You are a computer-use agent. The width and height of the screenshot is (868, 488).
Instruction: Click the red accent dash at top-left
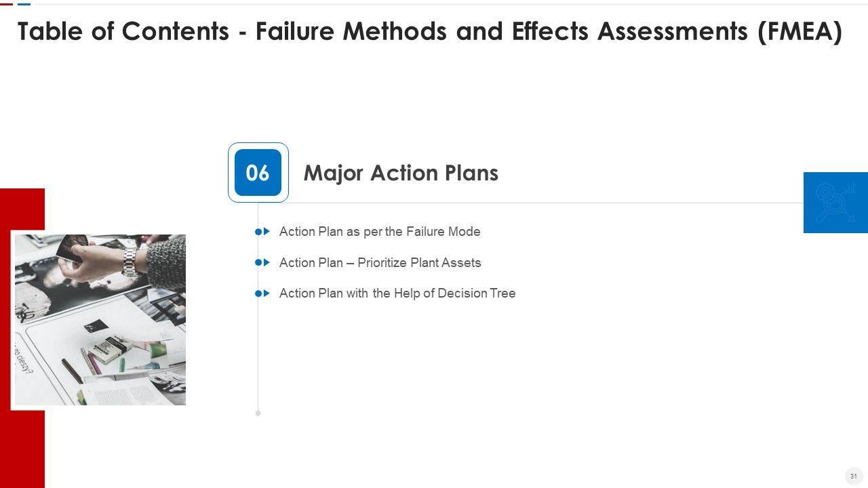[x=6, y=4]
